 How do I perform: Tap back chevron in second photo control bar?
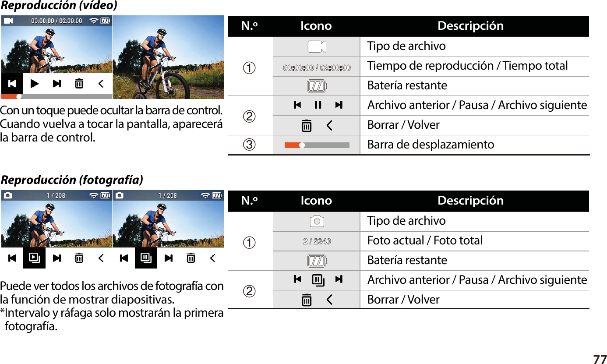point(213,258)
